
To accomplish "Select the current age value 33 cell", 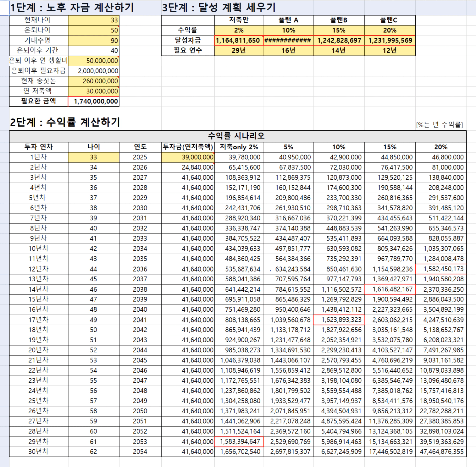I will (x=93, y=20).
